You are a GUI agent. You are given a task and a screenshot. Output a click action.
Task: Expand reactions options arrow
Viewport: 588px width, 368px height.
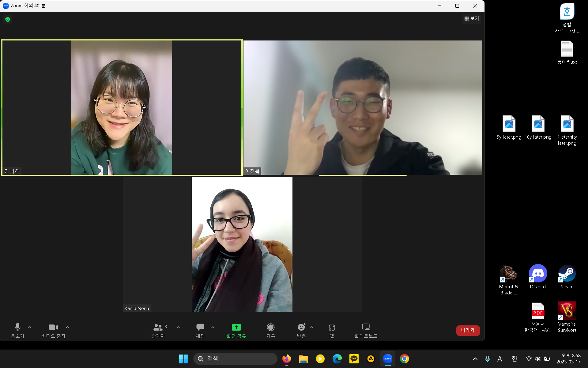click(312, 327)
